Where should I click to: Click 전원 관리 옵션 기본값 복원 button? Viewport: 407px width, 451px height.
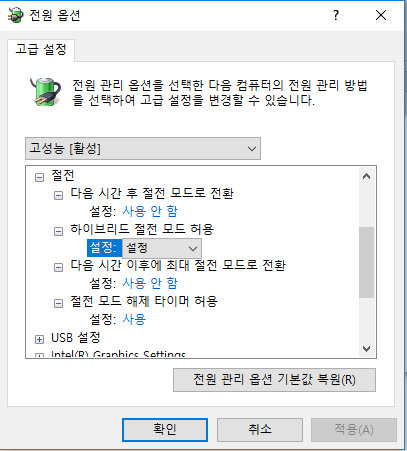click(274, 380)
